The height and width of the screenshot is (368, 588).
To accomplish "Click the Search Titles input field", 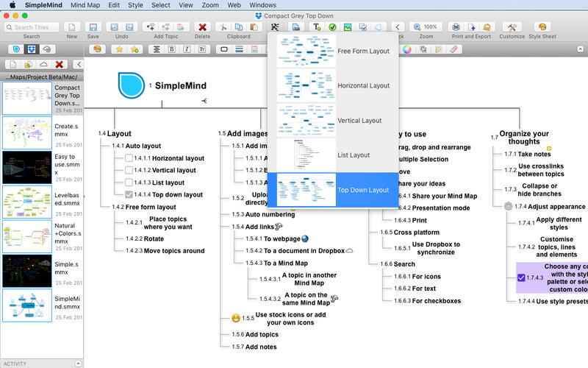I will 32,27.
